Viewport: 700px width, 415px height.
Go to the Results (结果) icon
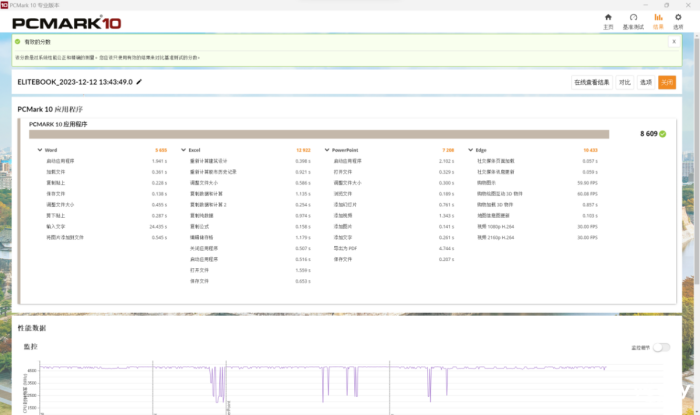tap(658, 19)
